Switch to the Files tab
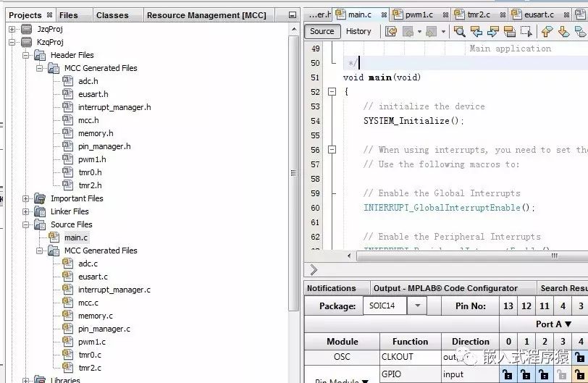This screenshot has height=383, width=588. 69,15
